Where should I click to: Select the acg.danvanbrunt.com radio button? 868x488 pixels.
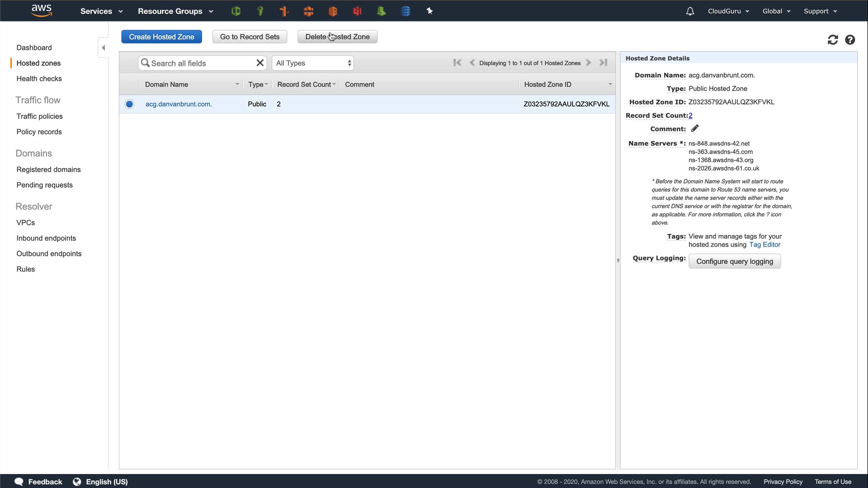point(129,104)
